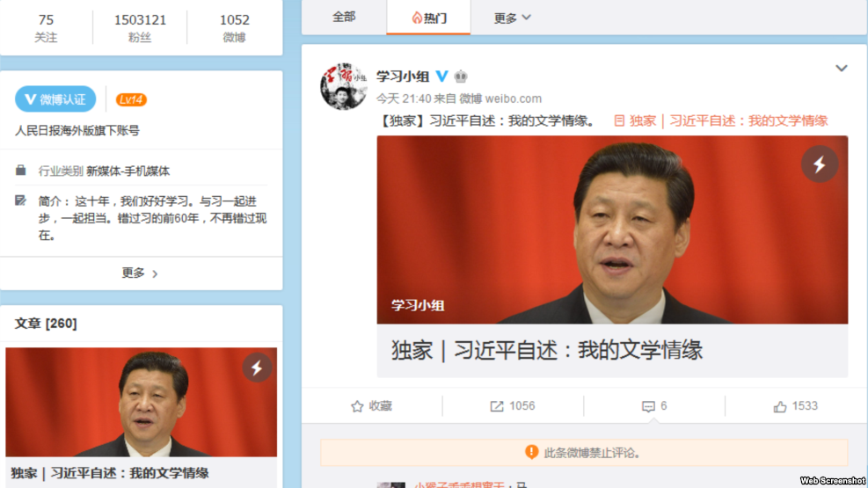Open the comment bubble icon showing 6

[x=647, y=406]
